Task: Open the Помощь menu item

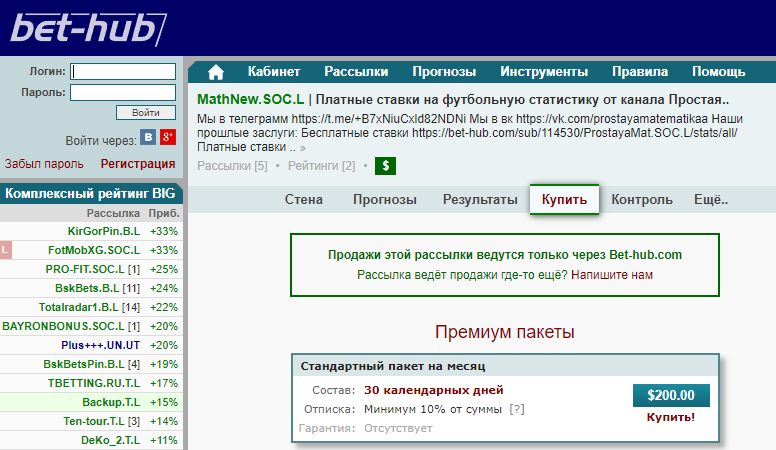Action: [x=719, y=72]
